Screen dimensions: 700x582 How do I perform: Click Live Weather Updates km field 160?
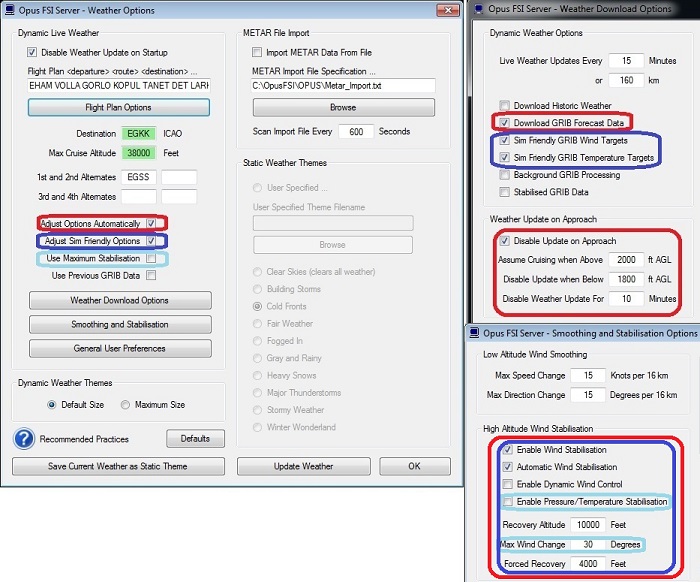pyautogui.click(x=627, y=80)
